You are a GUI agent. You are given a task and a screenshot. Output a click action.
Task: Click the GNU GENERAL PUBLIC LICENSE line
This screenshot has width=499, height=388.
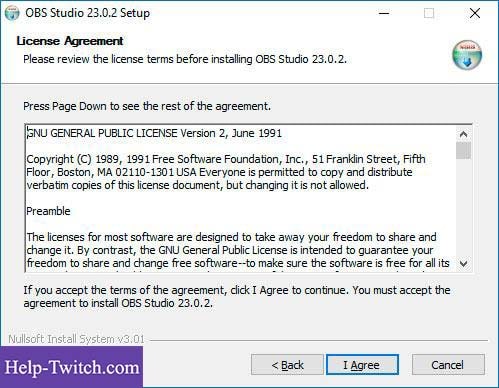154,133
